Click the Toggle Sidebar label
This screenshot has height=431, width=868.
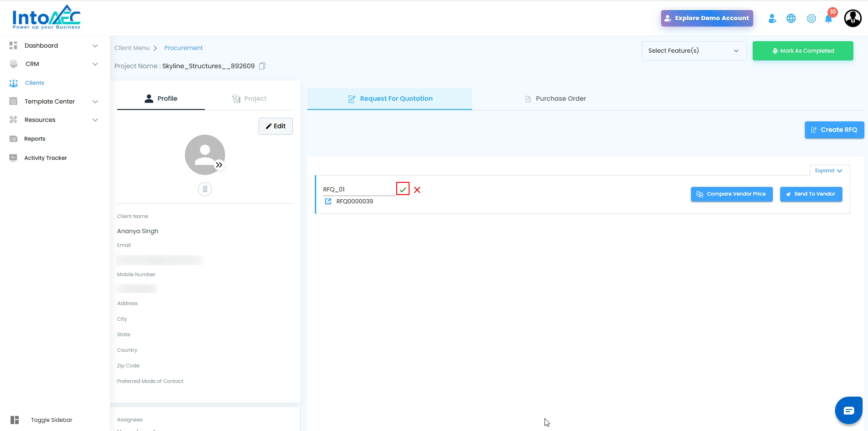[x=52, y=420]
